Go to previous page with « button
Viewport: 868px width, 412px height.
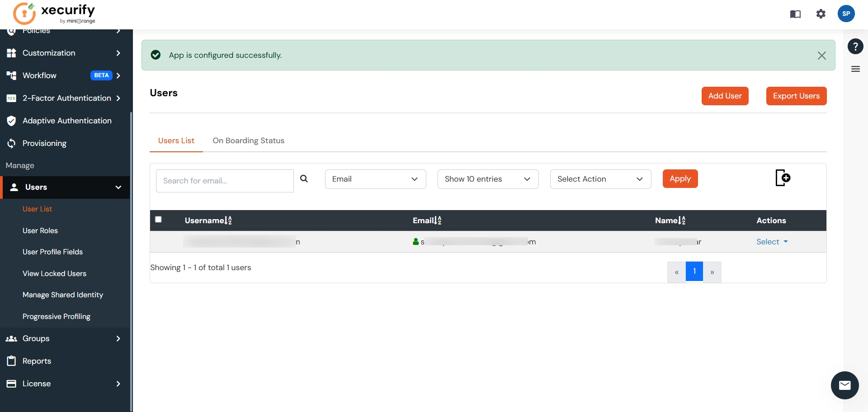[676, 272]
